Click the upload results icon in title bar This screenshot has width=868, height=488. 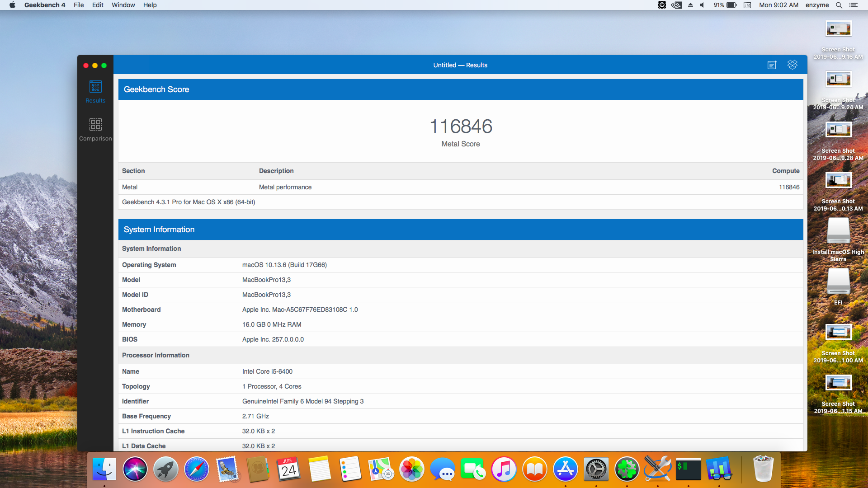[772, 65]
